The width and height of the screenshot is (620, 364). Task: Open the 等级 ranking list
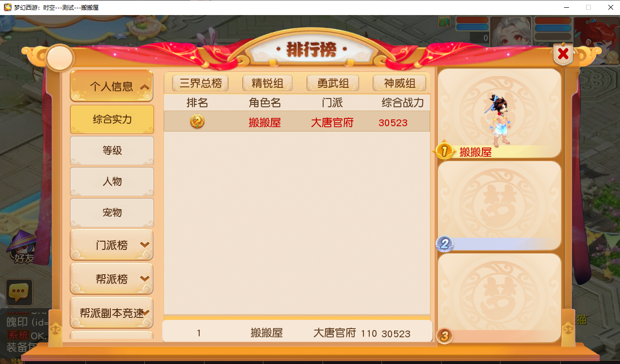[112, 150]
